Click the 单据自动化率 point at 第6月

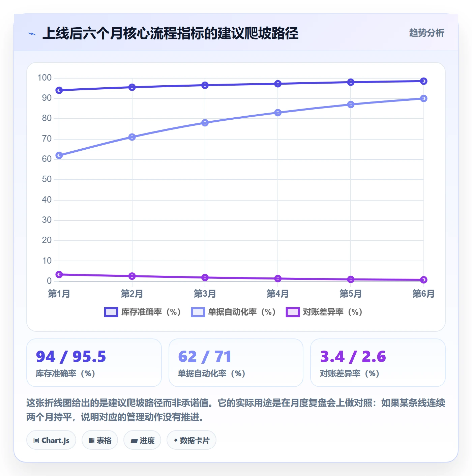click(424, 98)
